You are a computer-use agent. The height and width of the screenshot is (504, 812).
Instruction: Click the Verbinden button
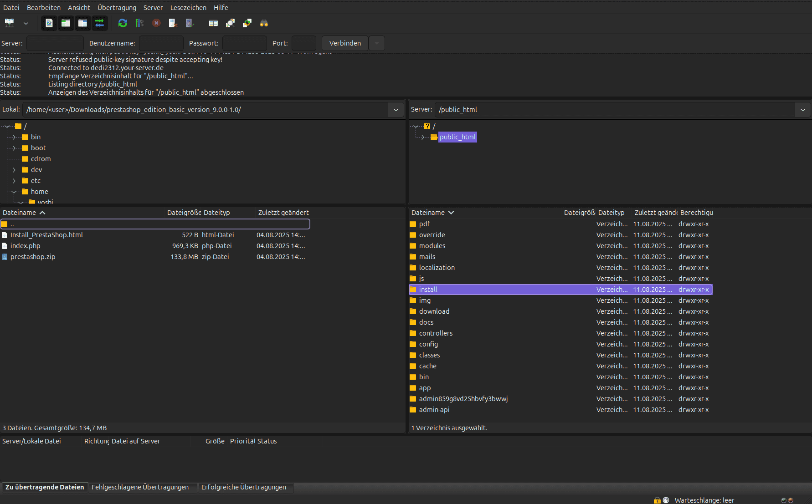345,43
